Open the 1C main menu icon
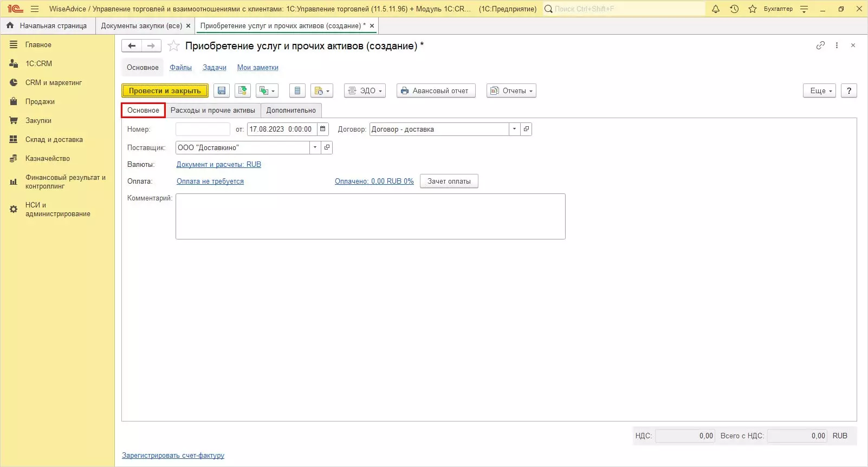This screenshot has width=868, height=467. click(15, 9)
